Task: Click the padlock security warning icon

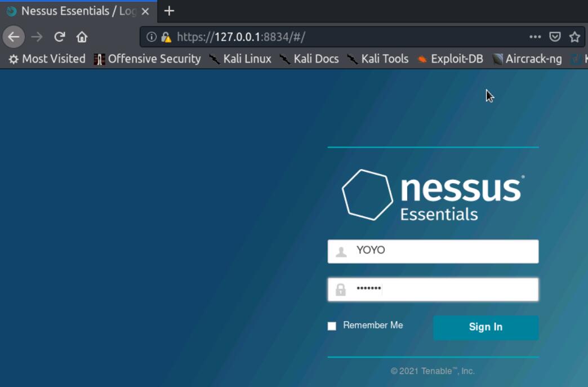Action: (166, 37)
